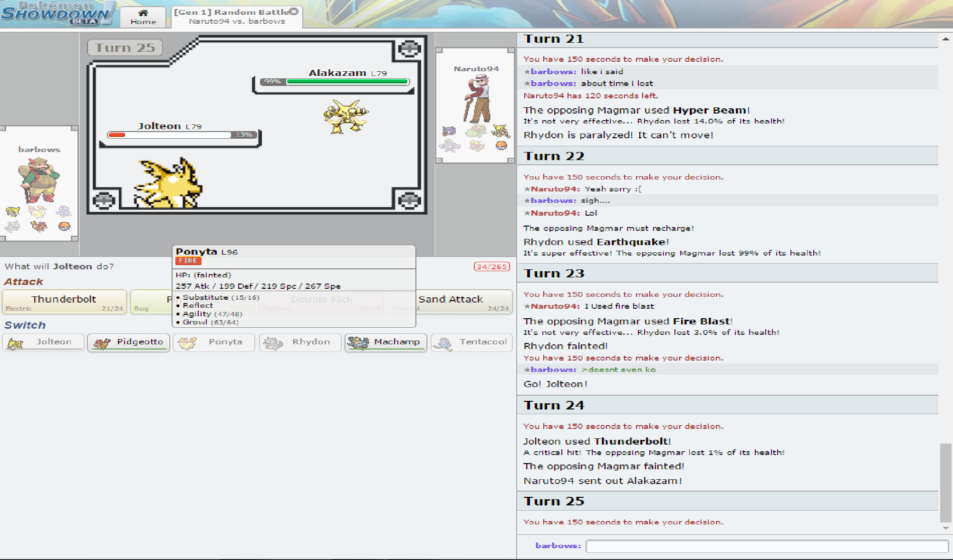Screen dimensions: 953x560
Task: Click the barbows trainer avatar
Action: pyautogui.click(x=39, y=180)
